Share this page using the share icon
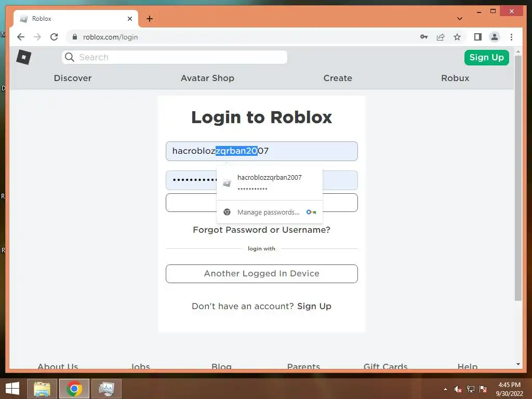 pyautogui.click(x=441, y=37)
